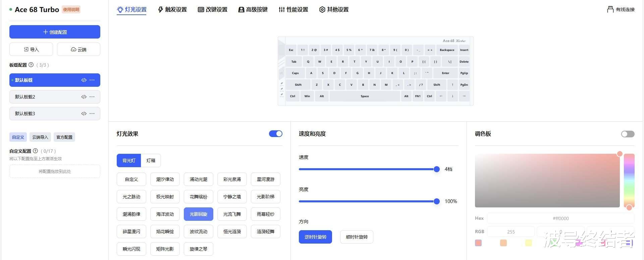Screen dimensions: 644x260
Task: Click the help icon beside 板载配置
Action: [31, 65]
